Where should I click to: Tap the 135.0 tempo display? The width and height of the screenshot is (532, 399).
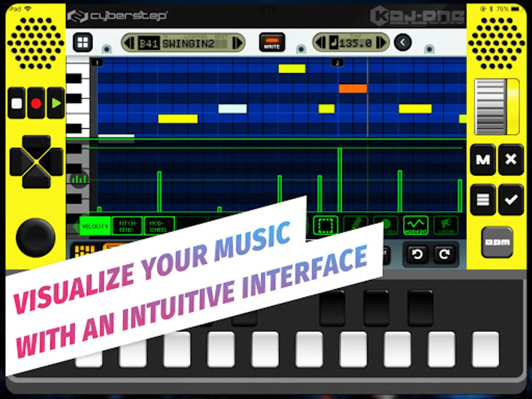point(351,43)
